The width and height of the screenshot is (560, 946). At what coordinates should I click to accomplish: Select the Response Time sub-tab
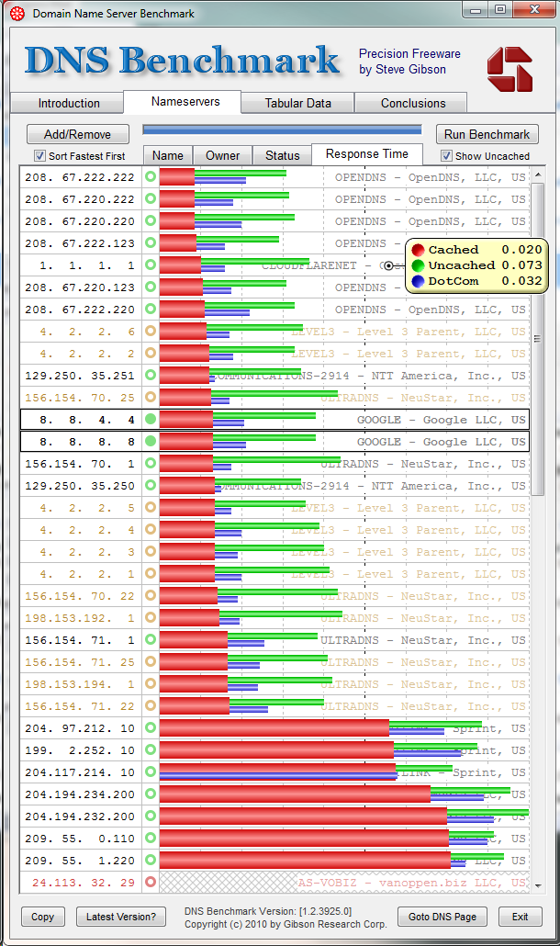click(366, 154)
